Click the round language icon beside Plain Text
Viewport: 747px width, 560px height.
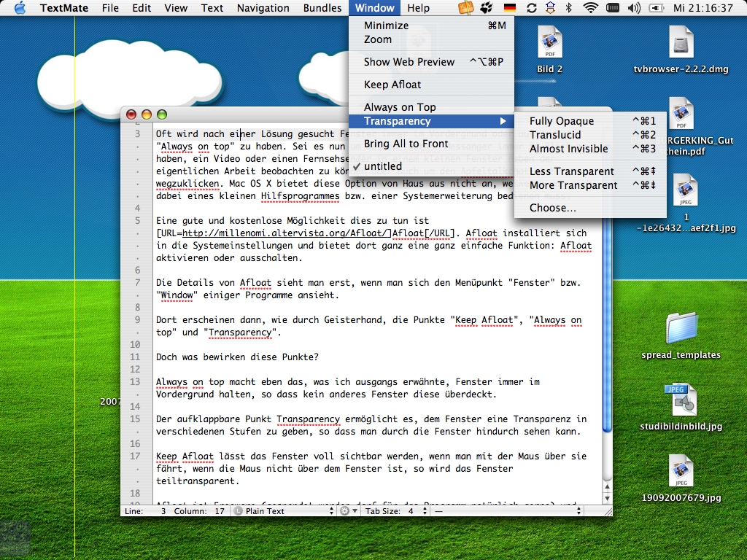237,511
